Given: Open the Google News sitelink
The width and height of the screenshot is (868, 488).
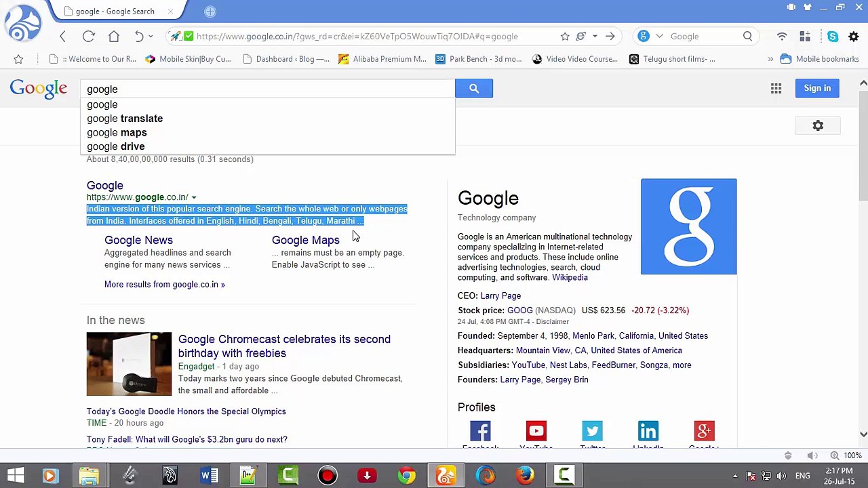Looking at the screenshot, I should 138,240.
